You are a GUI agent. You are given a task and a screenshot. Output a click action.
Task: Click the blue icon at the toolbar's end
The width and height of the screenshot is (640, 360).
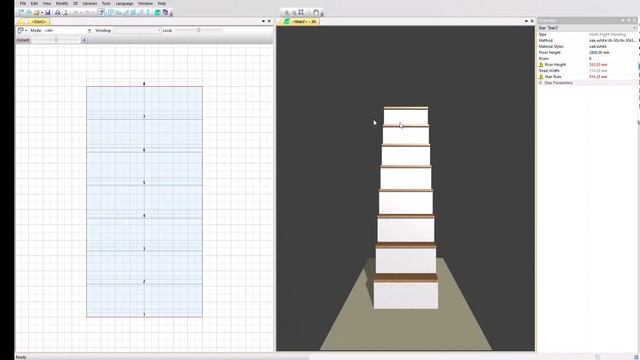[x=165, y=13]
